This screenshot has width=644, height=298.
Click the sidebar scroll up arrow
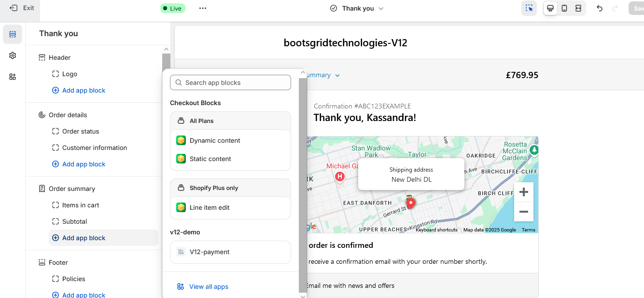[x=166, y=49]
